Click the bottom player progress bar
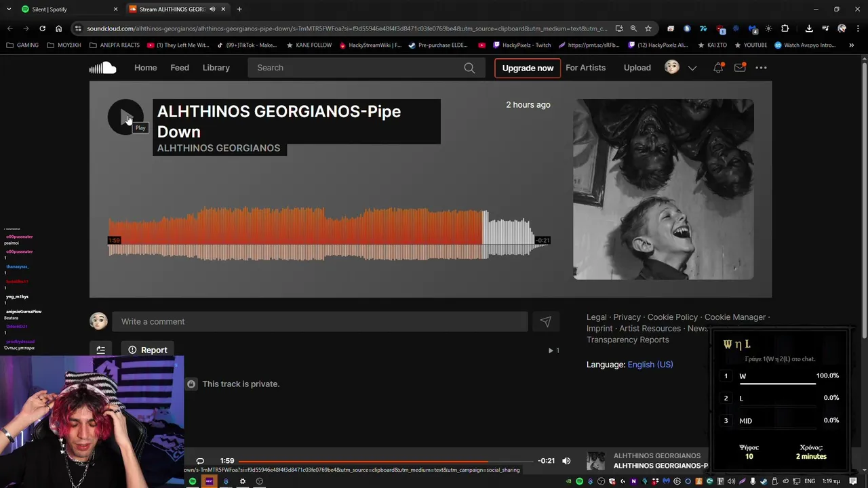The height and width of the screenshot is (488, 868). (x=386, y=461)
